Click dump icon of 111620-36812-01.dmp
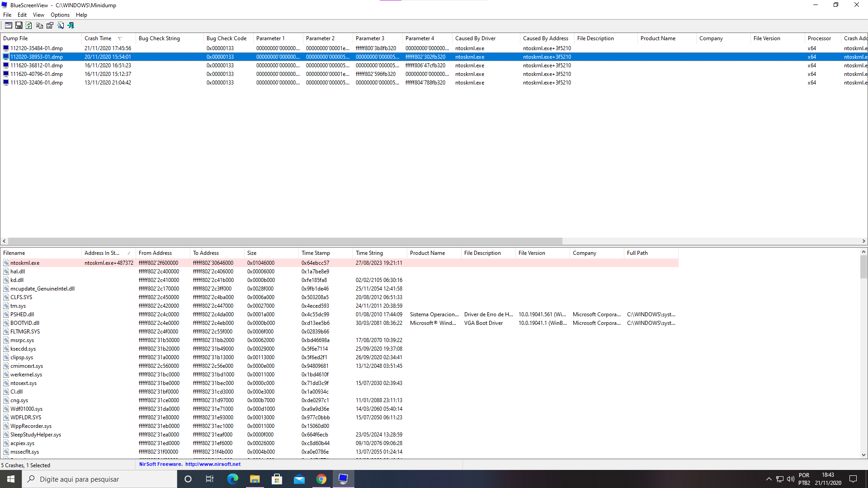 [6, 65]
